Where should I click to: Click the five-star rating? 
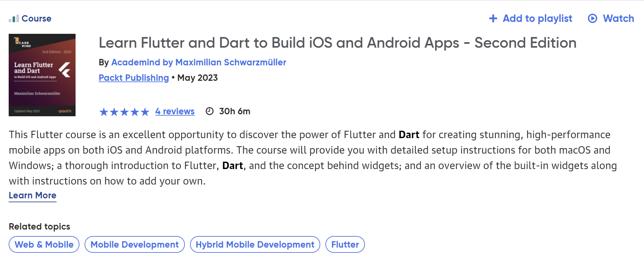tap(124, 112)
